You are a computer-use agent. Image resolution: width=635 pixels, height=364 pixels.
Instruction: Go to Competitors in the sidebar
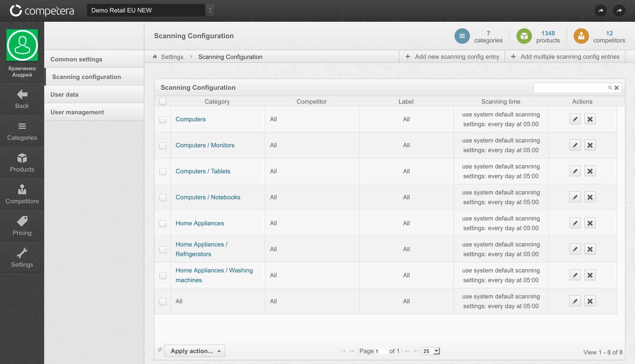[x=22, y=194]
